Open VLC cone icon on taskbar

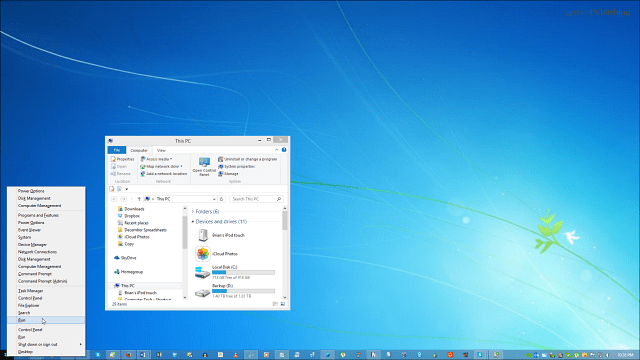pyautogui.click(x=236, y=355)
